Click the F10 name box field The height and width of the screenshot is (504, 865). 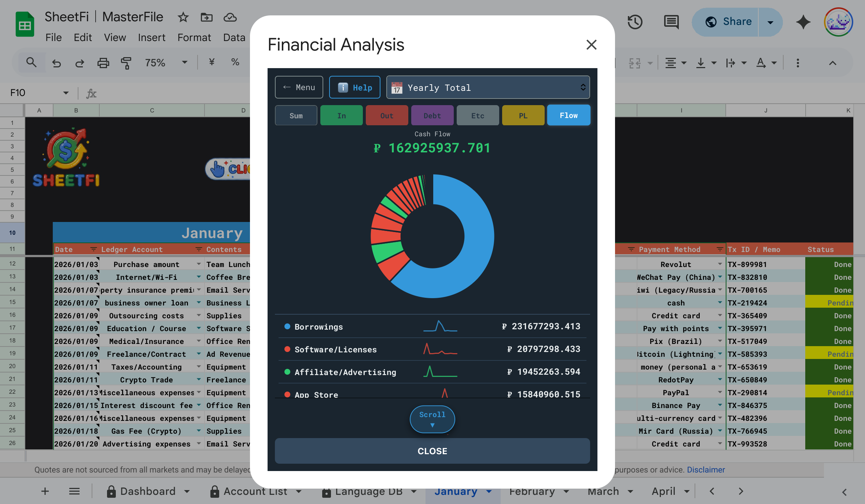point(33,93)
